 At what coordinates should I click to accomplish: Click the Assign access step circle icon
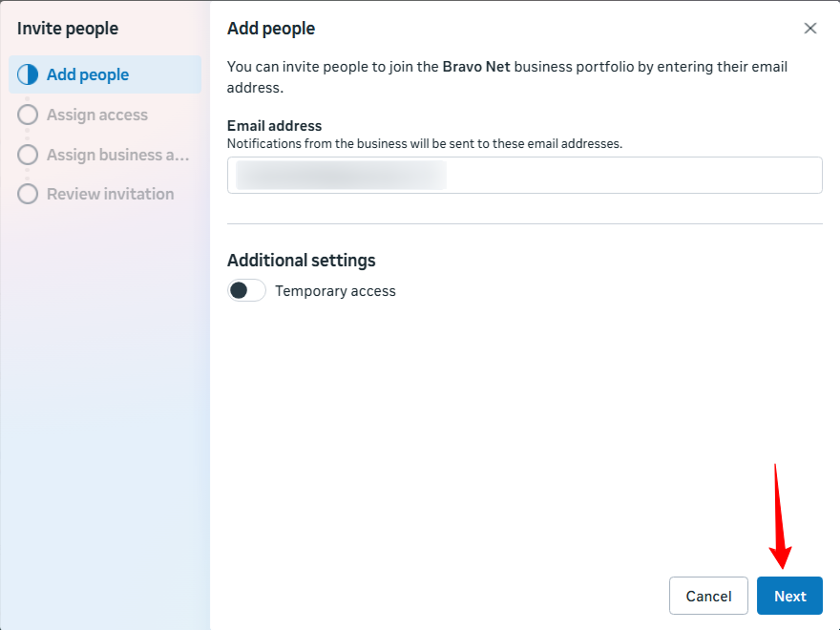coord(28,115)
